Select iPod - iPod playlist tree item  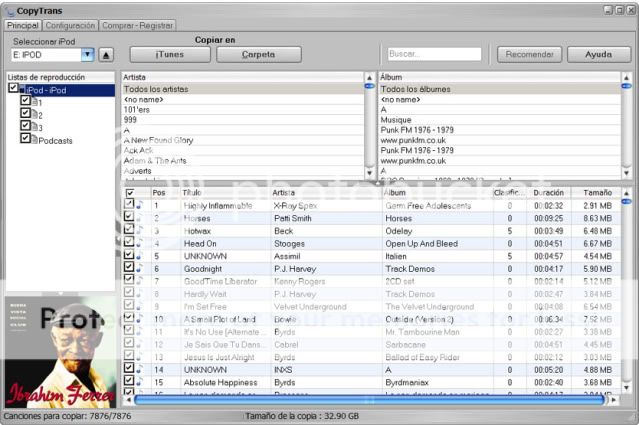67,90
